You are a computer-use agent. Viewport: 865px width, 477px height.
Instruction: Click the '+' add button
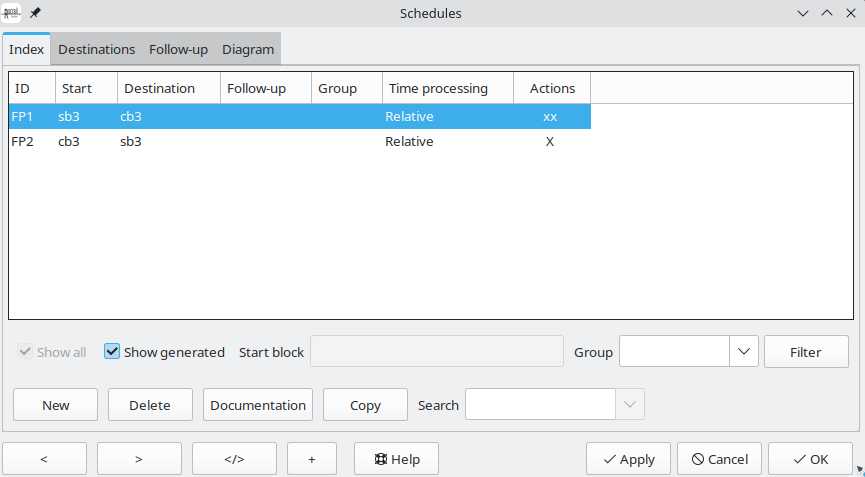[x=311, y=459]
